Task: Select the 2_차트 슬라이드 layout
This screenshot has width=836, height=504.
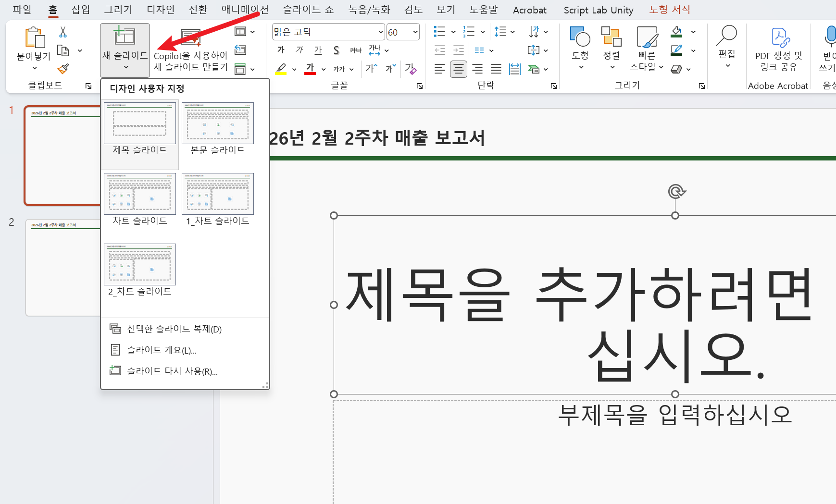Action: tap(140, 270)
